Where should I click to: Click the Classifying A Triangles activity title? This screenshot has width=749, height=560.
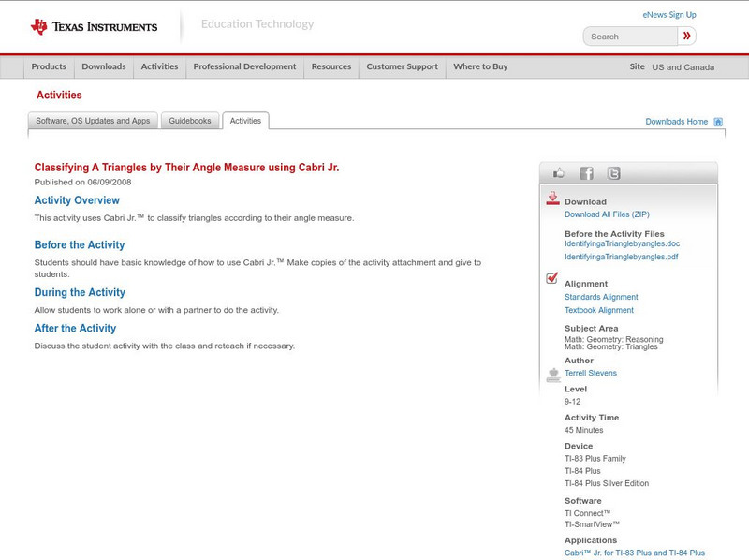186,168
